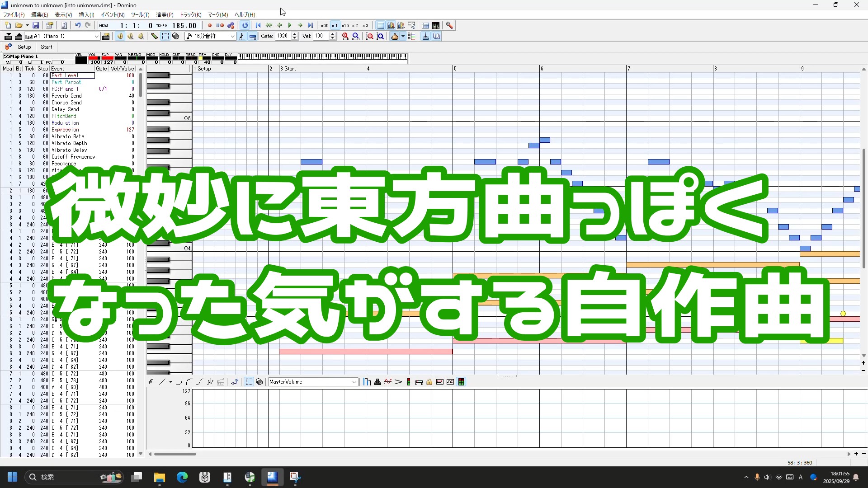The height and width of the screenshot is (488, 868).
Task: Select the pencil draw tool
Action: point(154,36)
